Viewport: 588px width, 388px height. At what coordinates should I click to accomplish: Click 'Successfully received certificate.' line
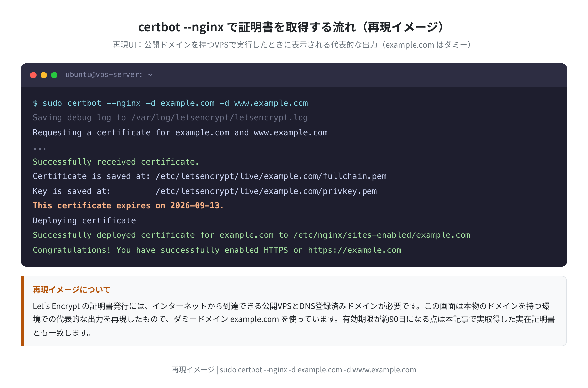tap(116, 162)
